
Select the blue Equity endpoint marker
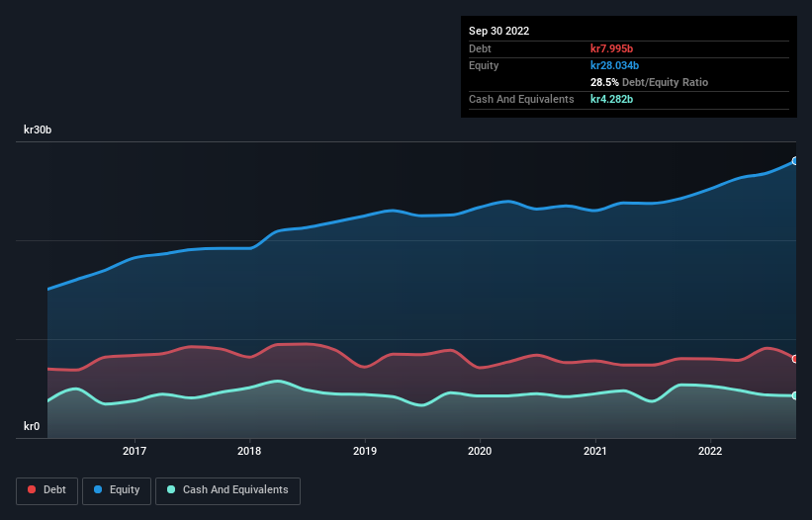click(795, 161)
